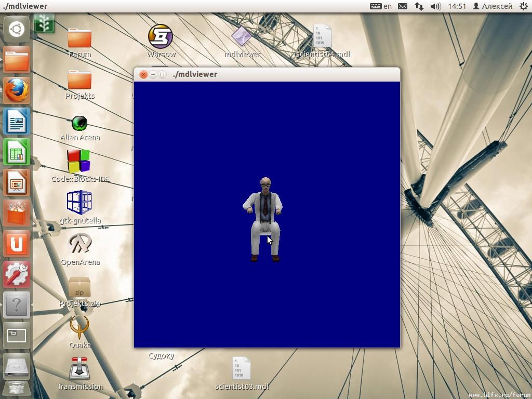Open Ubuntu Dash home button
This screenshot has height=399, width=532.
coord(17,29)
